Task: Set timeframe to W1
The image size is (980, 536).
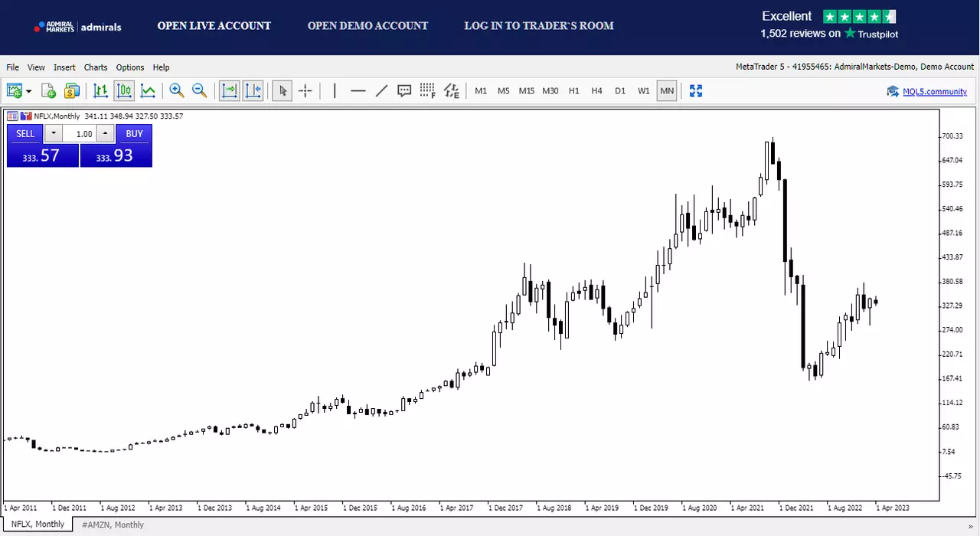Action: (644, 91)
